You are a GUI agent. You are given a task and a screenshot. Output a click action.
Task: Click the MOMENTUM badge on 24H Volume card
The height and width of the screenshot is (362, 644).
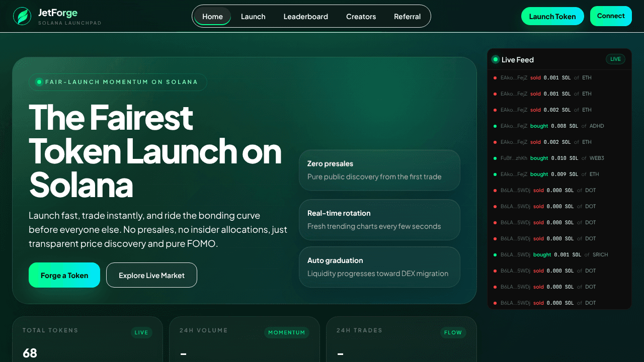(286, 332)
